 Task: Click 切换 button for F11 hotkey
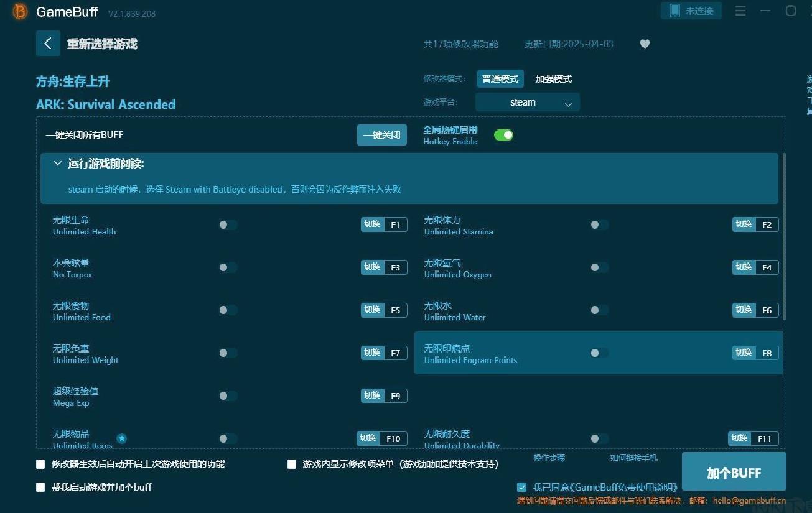click(x=739, y=438)
